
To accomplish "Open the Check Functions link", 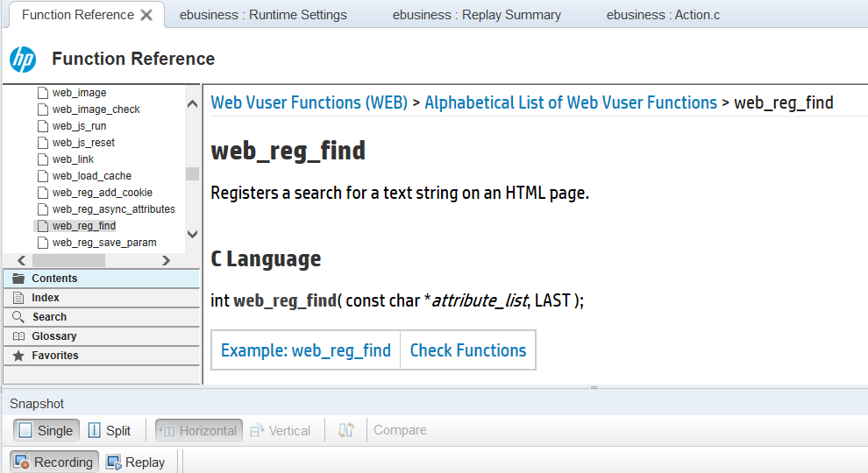I will pyautogui.click(x=468, y=350).
